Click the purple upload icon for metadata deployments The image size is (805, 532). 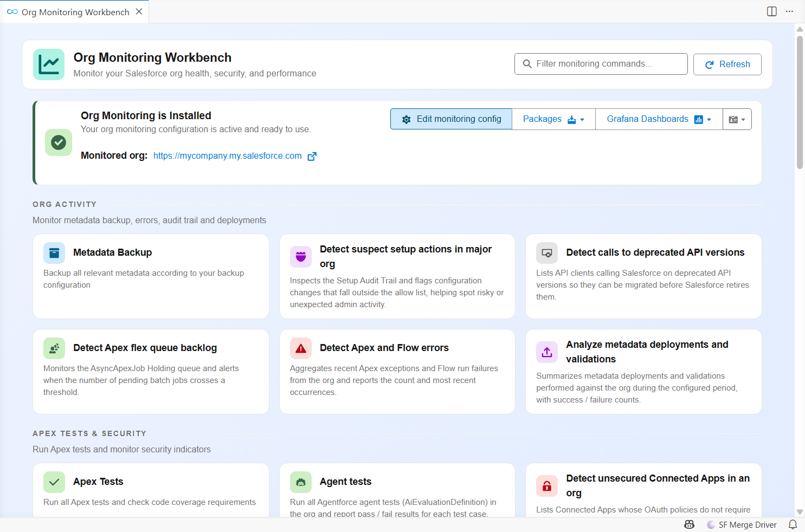547,352
